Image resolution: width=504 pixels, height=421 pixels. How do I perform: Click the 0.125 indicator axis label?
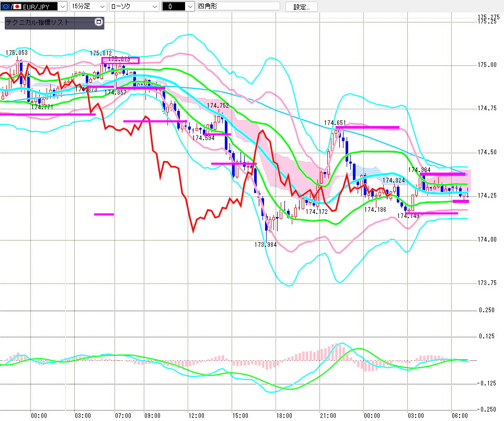click(487, 336)
